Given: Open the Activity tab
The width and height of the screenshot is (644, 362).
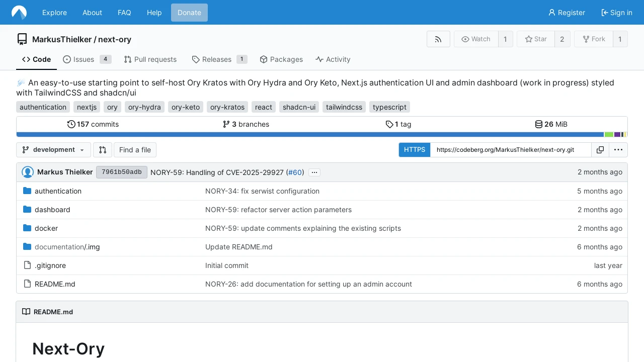Looking at the screenshot, I should click(x=333, y=59).
